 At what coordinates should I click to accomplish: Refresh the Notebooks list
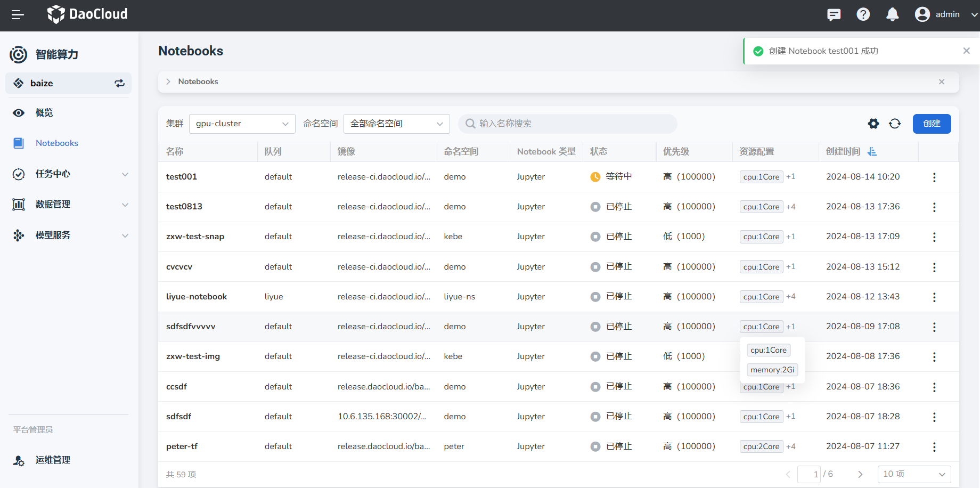pos(895,124)
